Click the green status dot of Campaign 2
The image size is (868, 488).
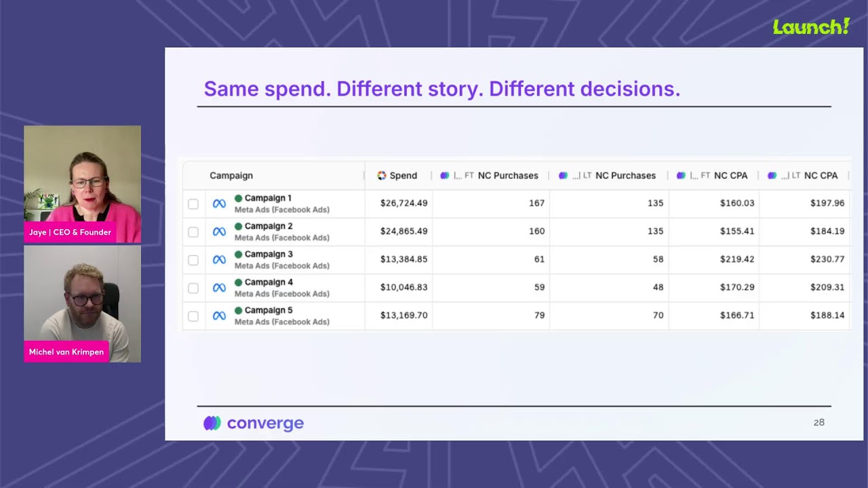238,226
